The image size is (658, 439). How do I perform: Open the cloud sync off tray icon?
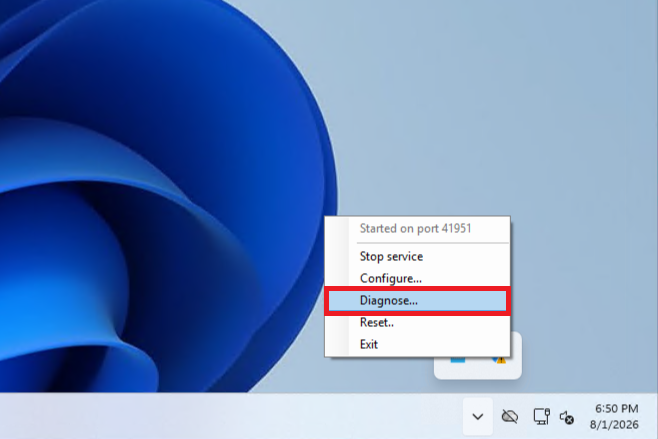pyautogui.click(x=509, y=416)
